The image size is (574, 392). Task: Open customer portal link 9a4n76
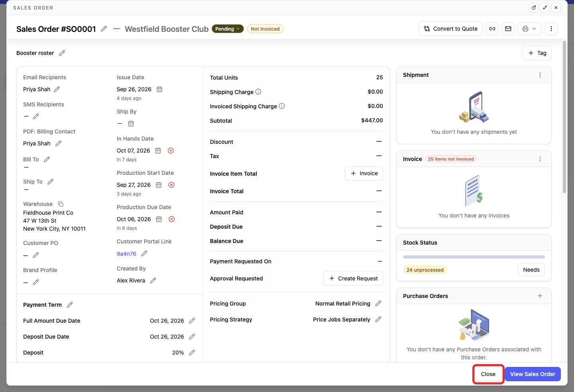coord(126,254)
